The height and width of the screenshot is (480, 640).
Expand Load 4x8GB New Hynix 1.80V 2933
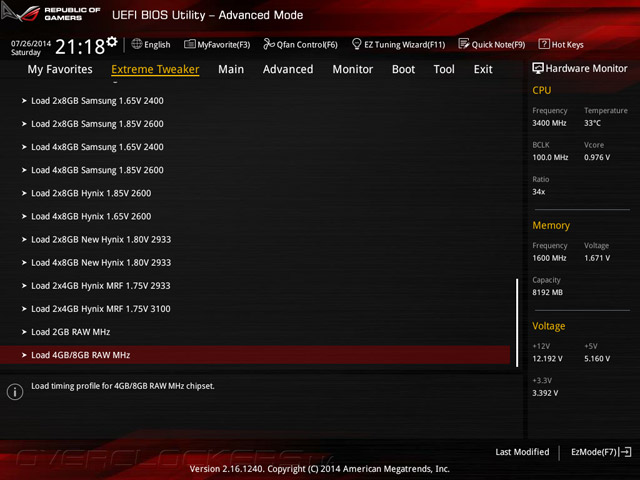pos(255,262)
